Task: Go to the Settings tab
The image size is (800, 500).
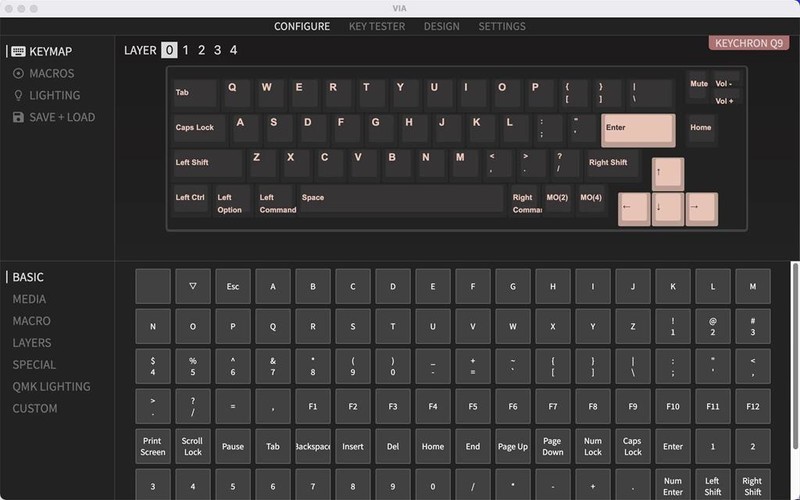Action: pyautogui.click(x=501, y=26)
